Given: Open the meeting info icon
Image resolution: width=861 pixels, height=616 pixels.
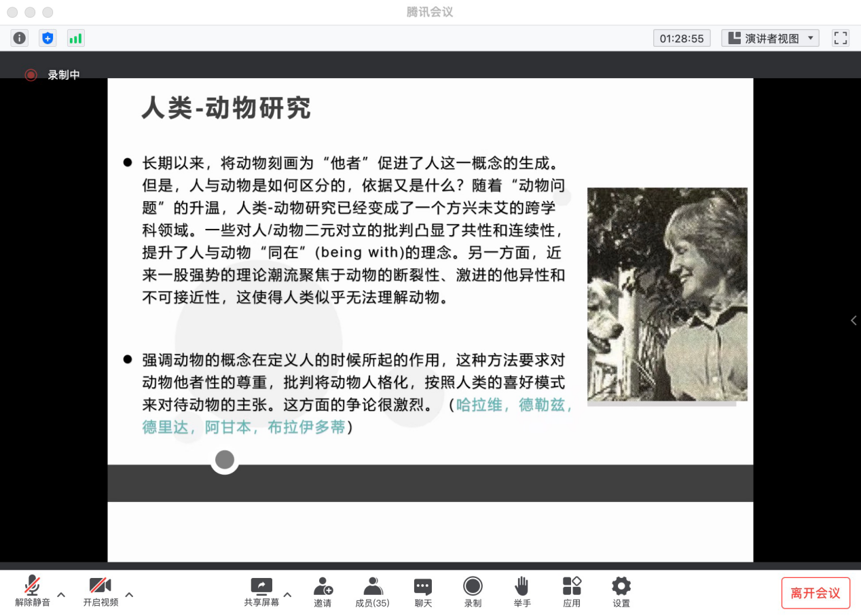Looking at the screenshot, I should coord(20,38).
